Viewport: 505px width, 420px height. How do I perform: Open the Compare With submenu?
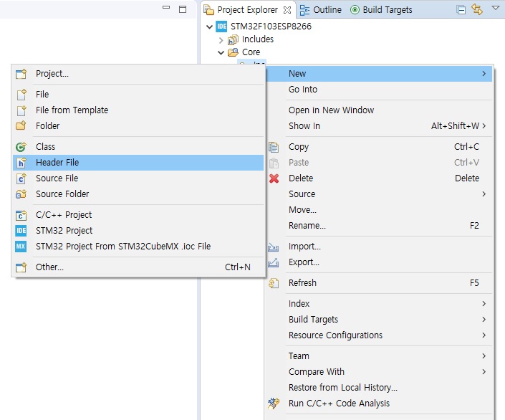coord(380,372)
